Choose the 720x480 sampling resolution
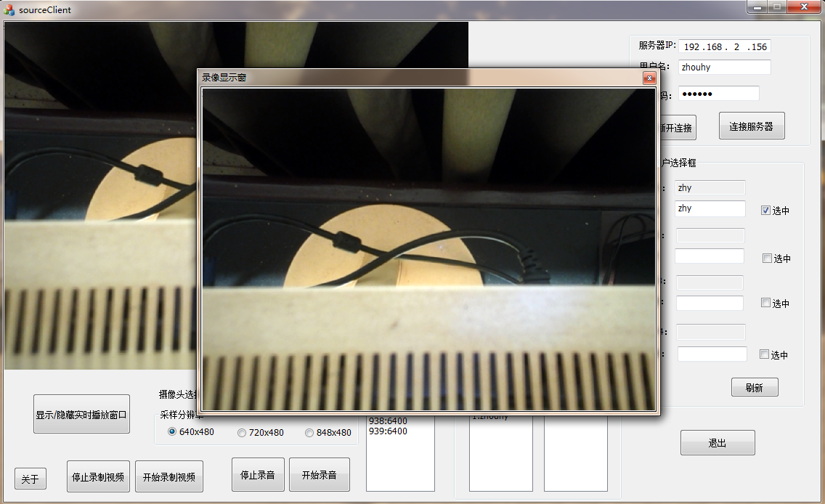This screenshot has height=504, width=825. pos(242,433)
